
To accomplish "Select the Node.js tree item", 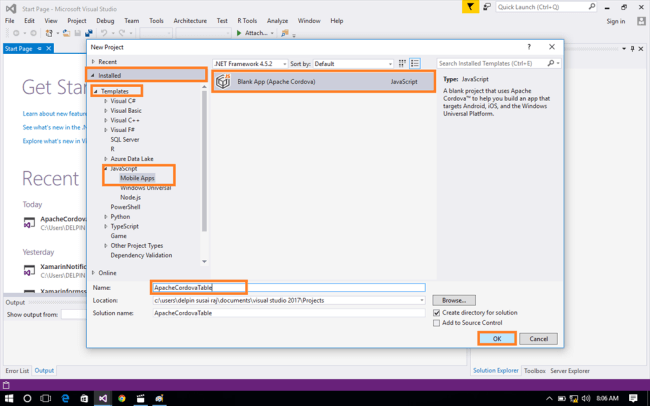I will [131, 197].
